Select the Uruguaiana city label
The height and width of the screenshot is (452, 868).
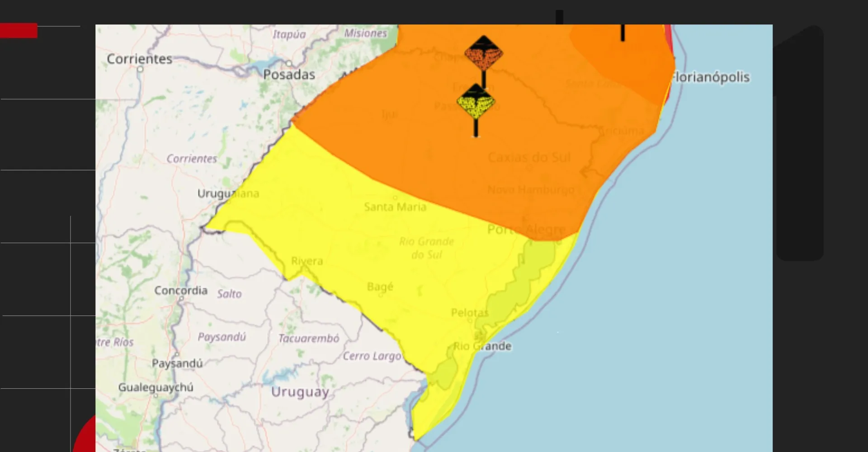tap(228, 193)
